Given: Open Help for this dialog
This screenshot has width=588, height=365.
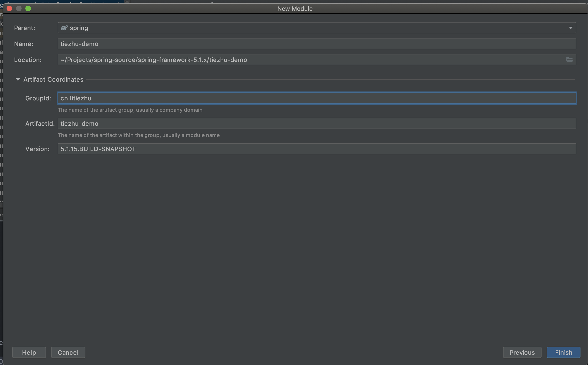Looking at the screenshot, I should 29,352.
